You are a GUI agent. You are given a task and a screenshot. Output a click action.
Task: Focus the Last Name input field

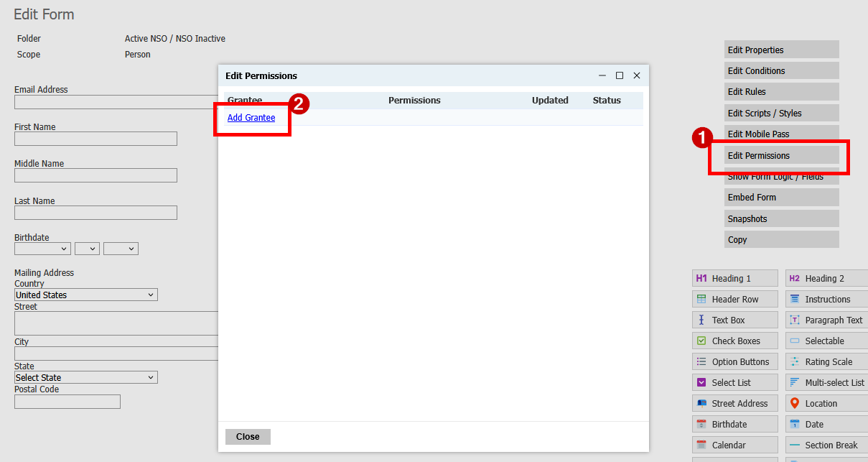[x=95, y=213]
